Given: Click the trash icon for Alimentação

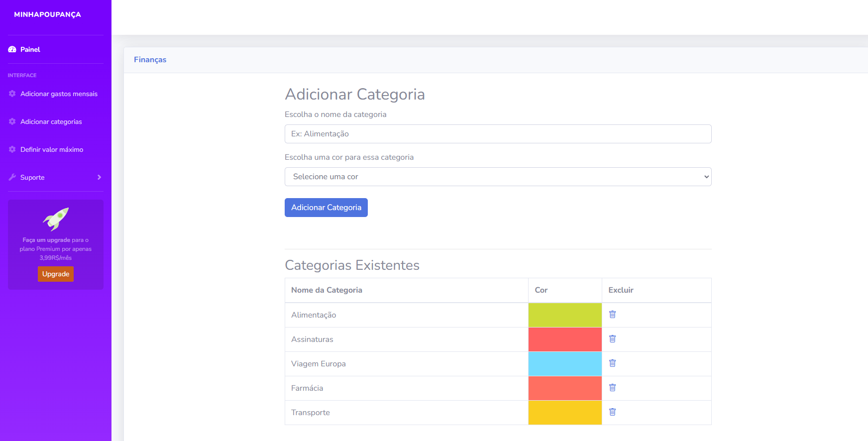Looking at the screenshot, I should pos(612,315).
